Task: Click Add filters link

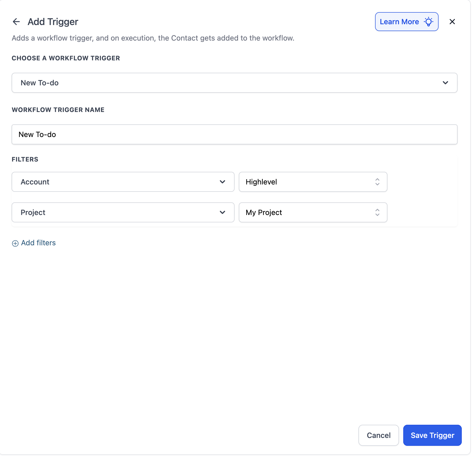Action: point(34,243)
